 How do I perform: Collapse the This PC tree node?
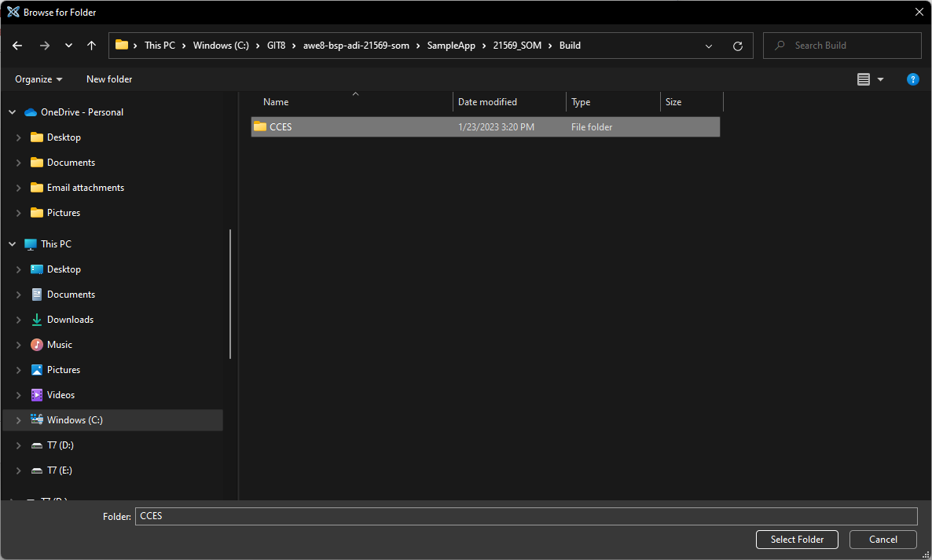[13, 244]
